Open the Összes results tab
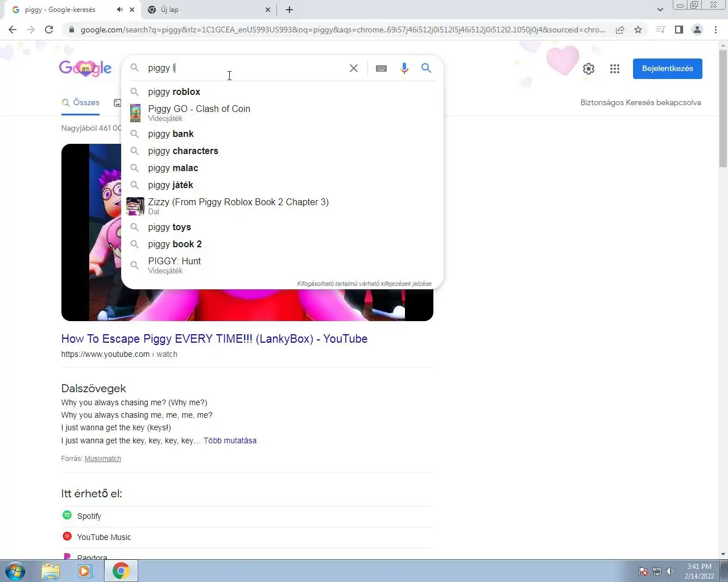This screenshot has width=728, height=582. tap(80, 103)
